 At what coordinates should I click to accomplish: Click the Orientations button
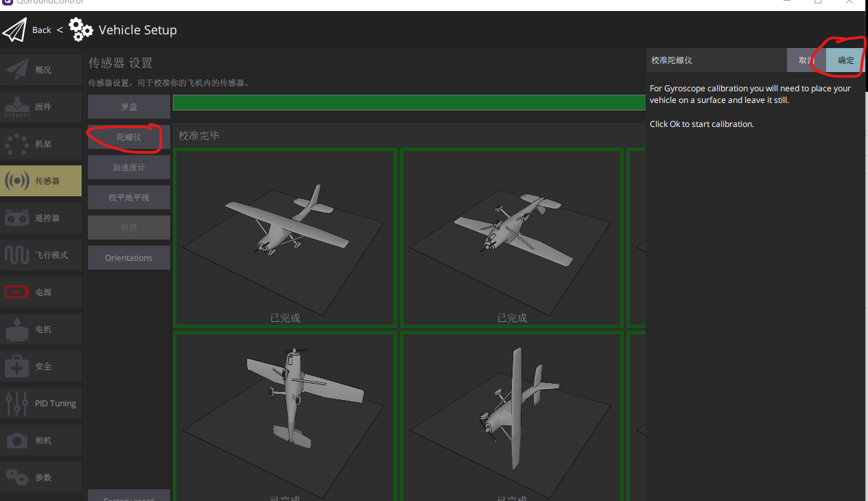point(129,258)
